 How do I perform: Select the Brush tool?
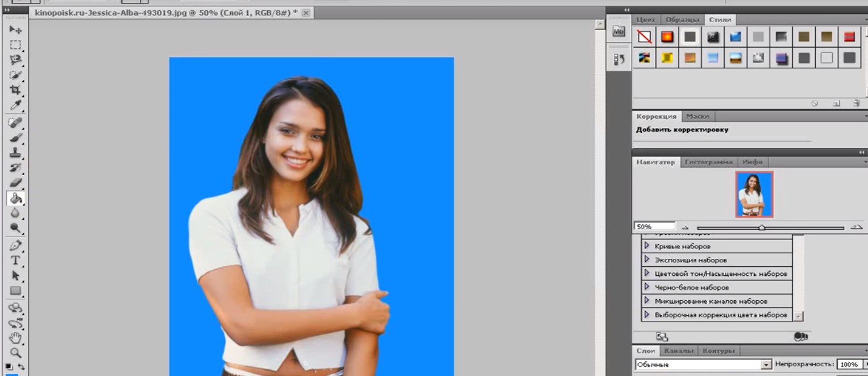pyautogui.click(x=15, y=138)
